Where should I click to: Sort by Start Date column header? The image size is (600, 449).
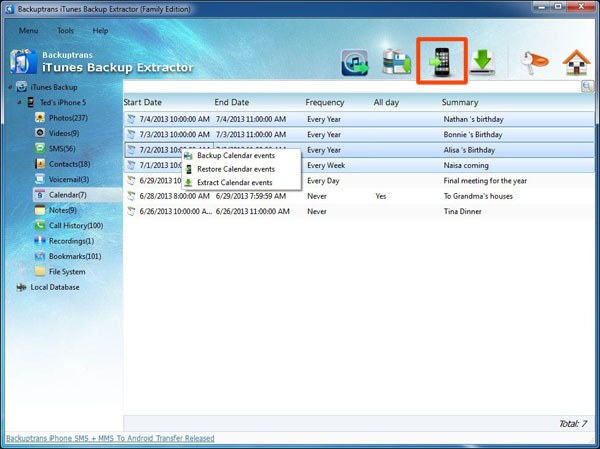pos(143,102)
